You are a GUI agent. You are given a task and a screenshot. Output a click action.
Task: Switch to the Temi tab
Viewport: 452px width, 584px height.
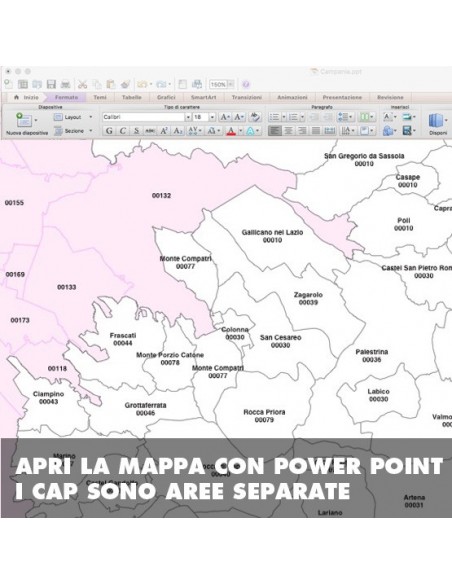click(x=100, y=98)
